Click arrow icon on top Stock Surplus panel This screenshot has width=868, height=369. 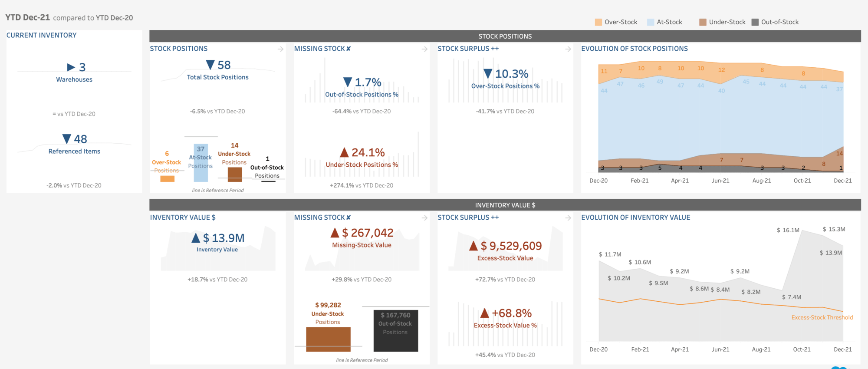(568, 49)
